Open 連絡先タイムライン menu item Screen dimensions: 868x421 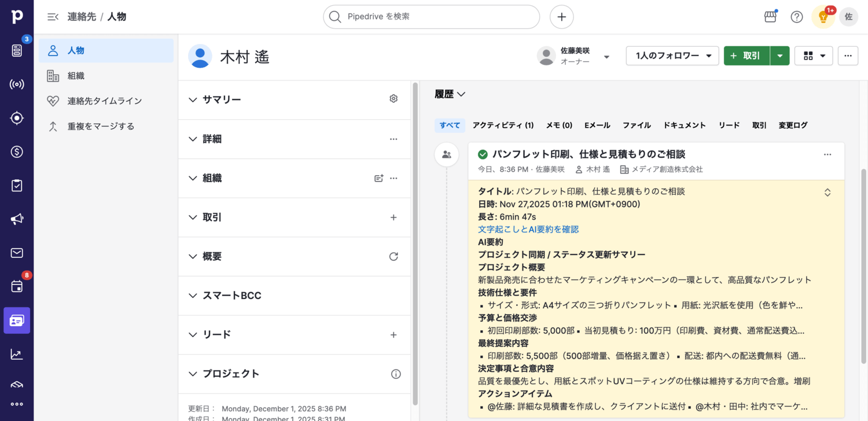click(106, 101)
